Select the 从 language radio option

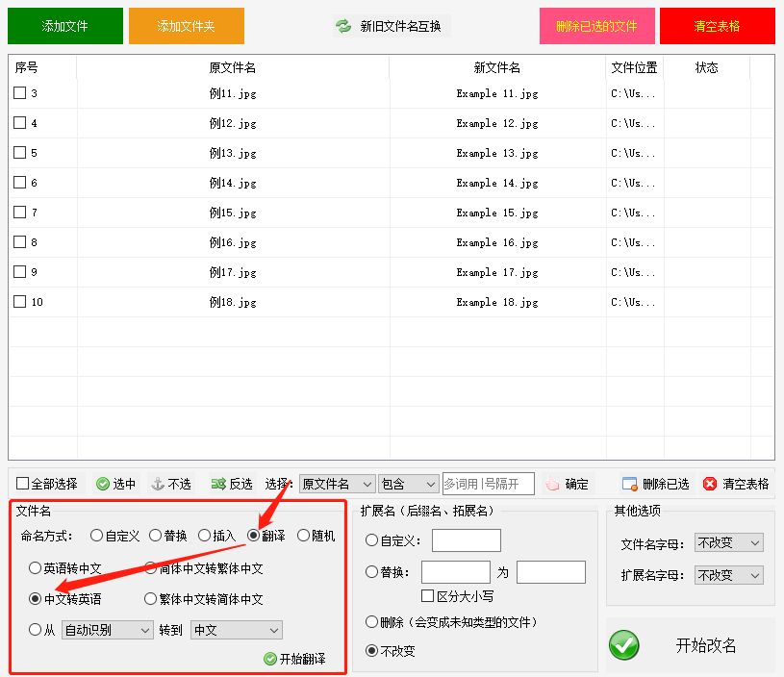(35, 630)
